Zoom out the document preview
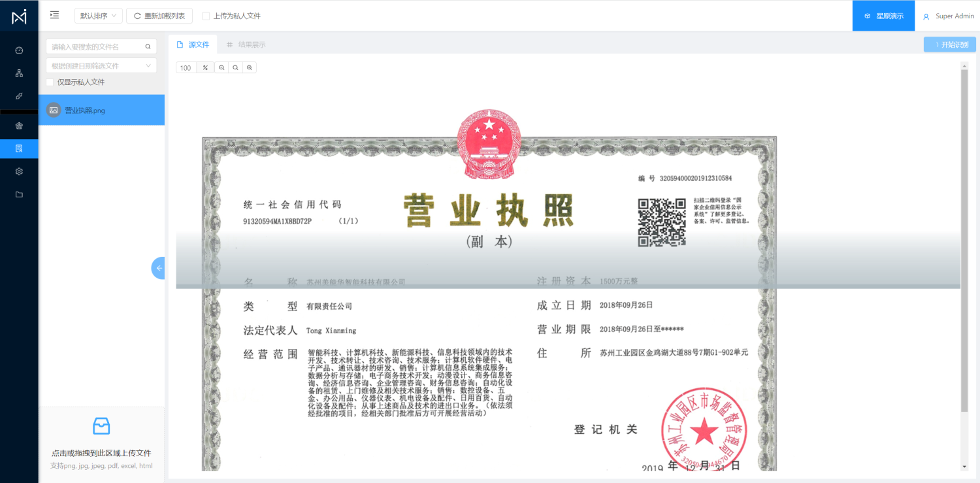The height and width of the screenshot is (483, 980). click(221, 68)
